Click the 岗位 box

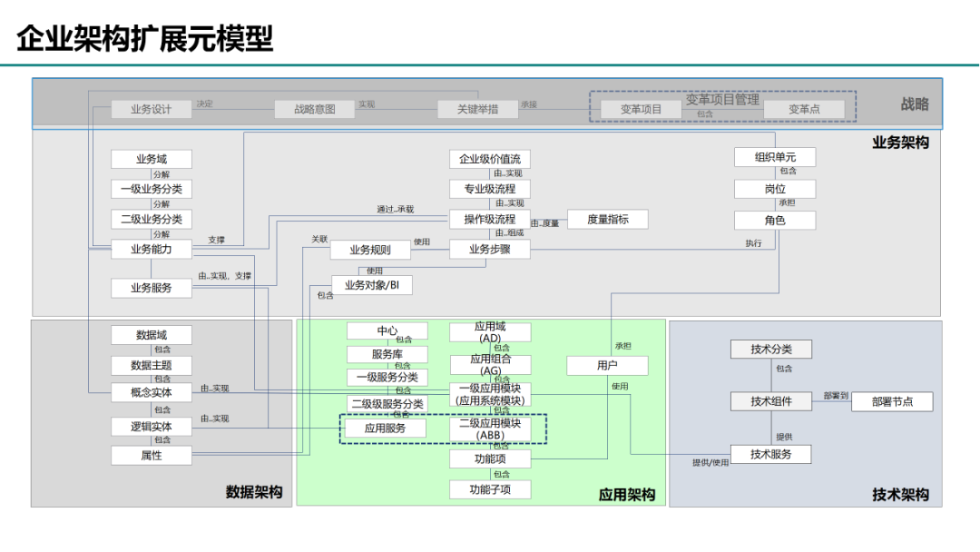click(775, 189)
